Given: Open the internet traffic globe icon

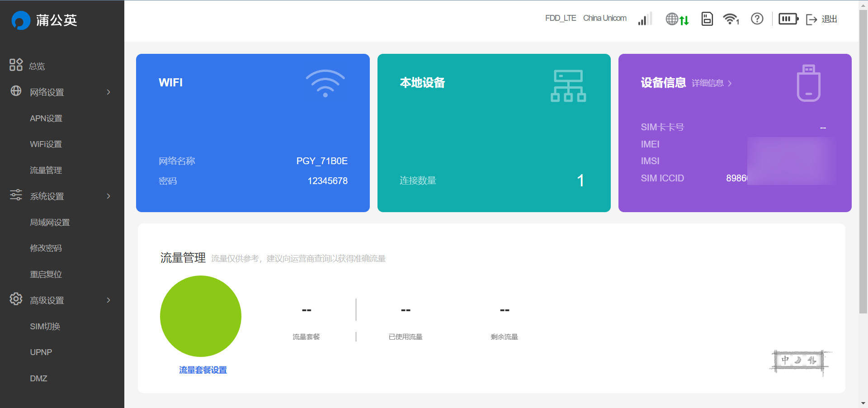Looking at the screenshot, I should (x=677, y=19).
